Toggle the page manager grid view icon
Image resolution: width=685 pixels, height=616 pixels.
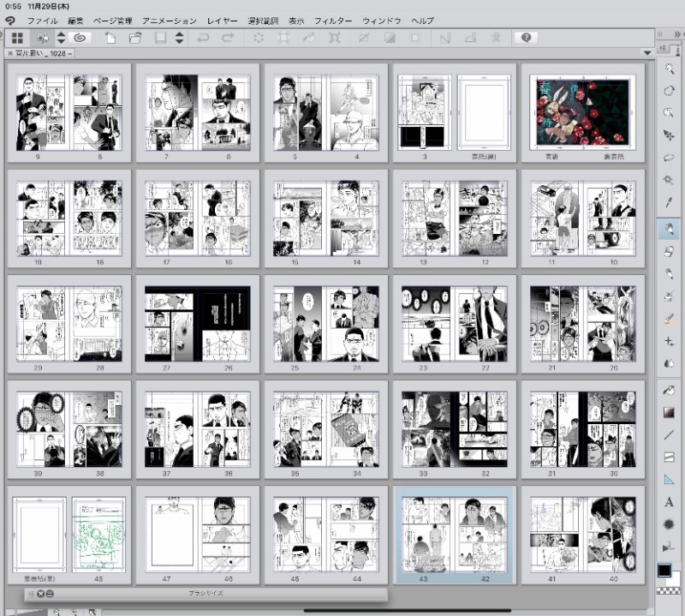17,38
